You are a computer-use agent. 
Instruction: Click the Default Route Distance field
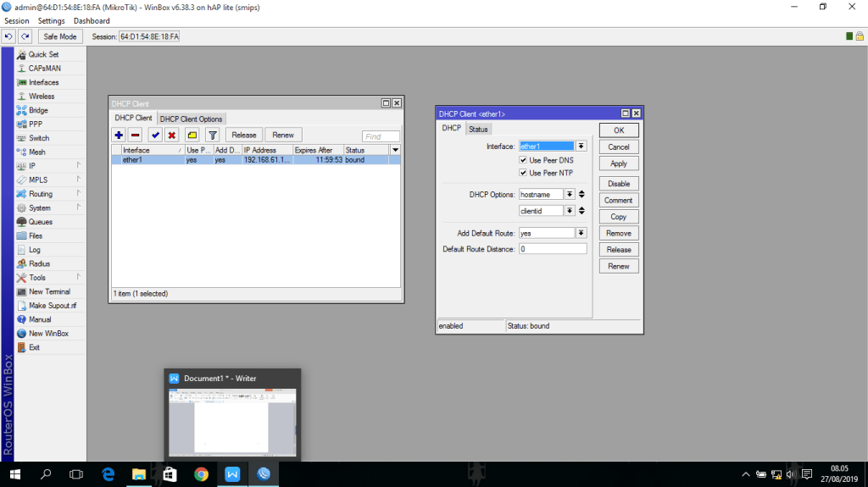pos(553,249)
